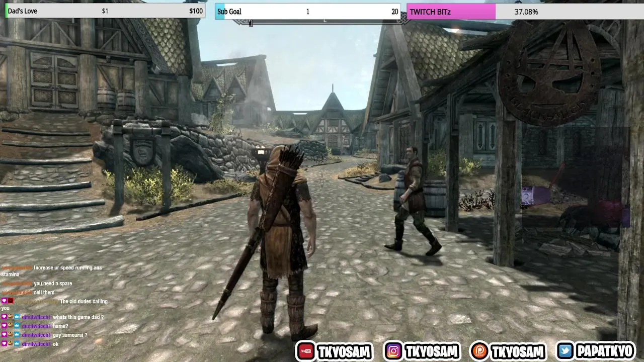
Task: Click the Dad's Love donation progress bar
Action: tap(105, 11)
